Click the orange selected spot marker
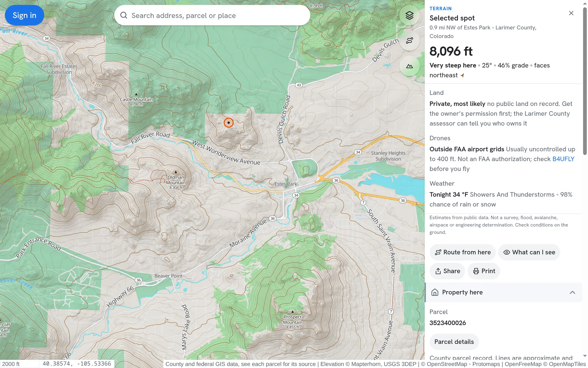This screenshot has width=588, height=368. point(228,122)
